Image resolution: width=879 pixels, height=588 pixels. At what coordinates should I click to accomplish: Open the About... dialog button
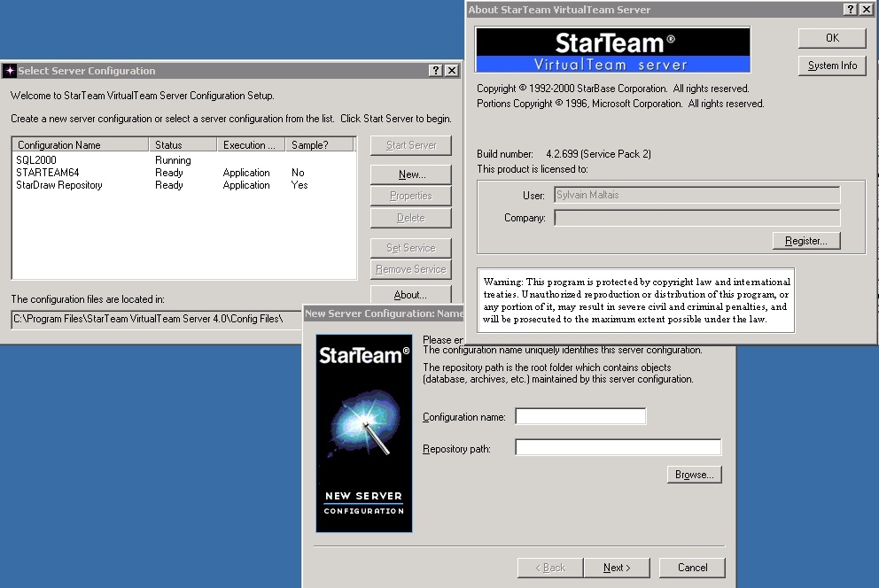tap(411, 295)
